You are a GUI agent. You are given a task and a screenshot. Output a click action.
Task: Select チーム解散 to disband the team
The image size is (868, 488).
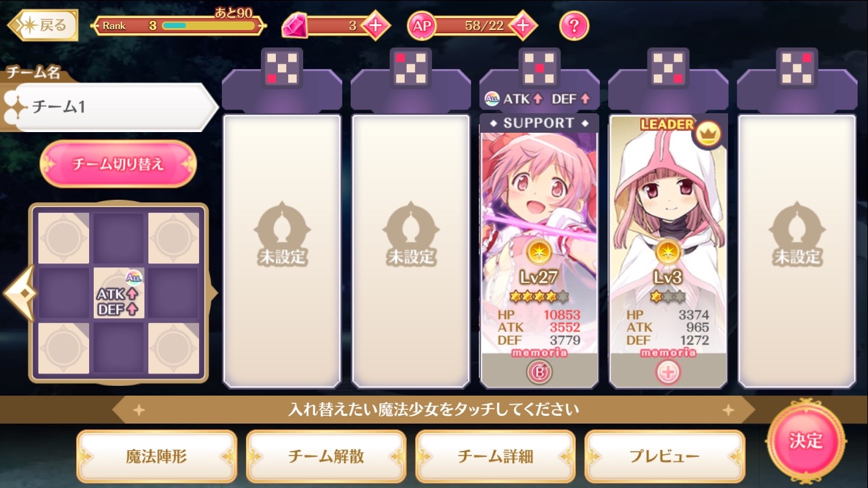(326, 456)
